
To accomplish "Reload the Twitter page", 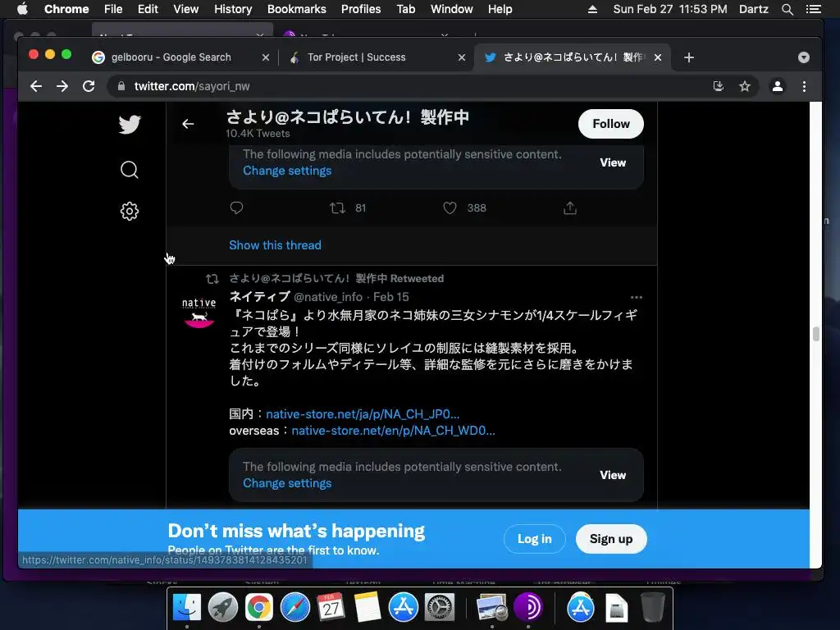I will coord(89,86).
